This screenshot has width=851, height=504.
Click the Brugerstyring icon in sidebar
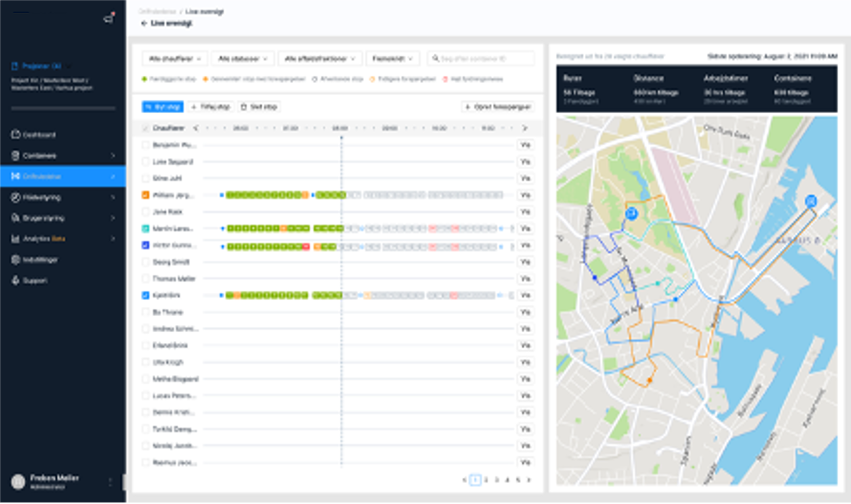coord(16,218)
